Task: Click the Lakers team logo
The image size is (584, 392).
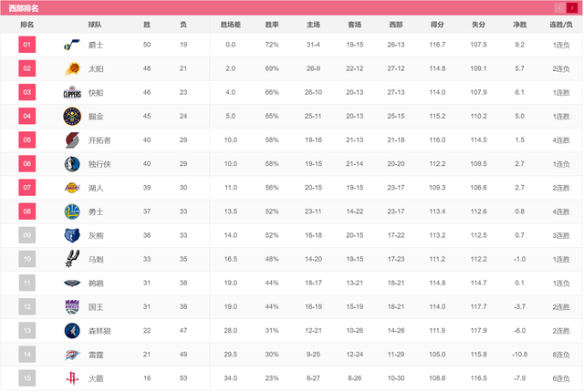Action: 72,188
